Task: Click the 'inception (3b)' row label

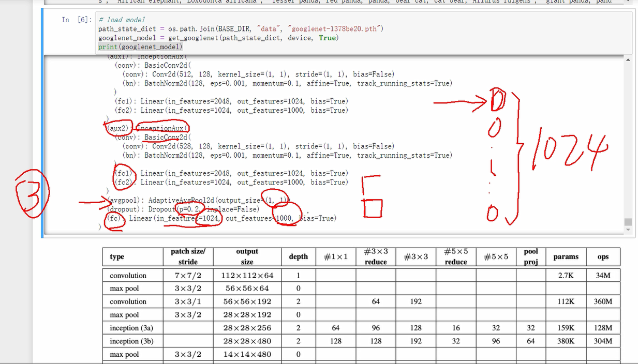Action: pos(132,341)
